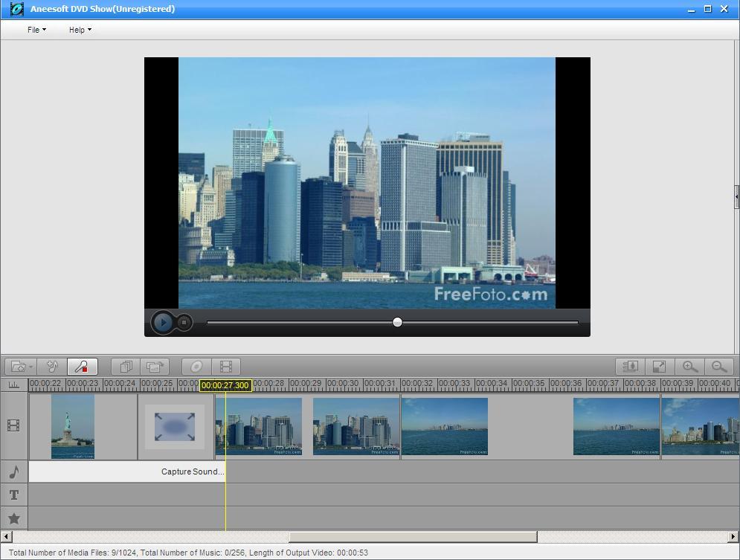740x560 pixels.
Task: Stop the preview playback
Action: [184, 323]
